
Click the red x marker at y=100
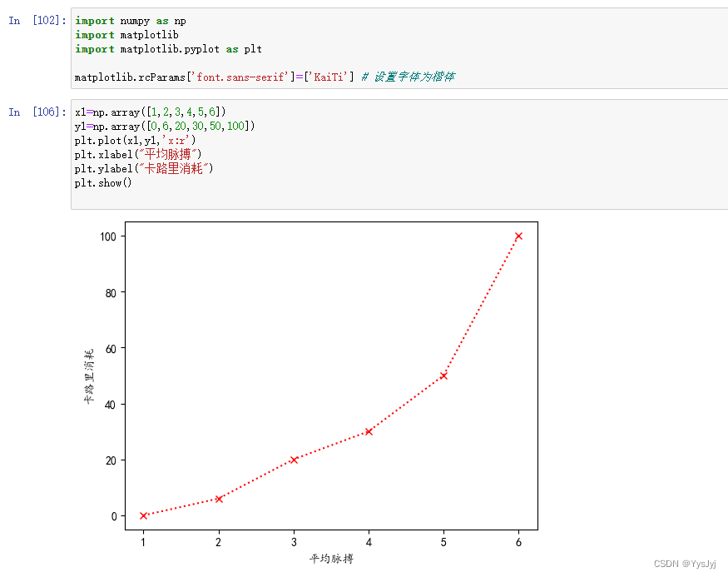click(518, 236)
